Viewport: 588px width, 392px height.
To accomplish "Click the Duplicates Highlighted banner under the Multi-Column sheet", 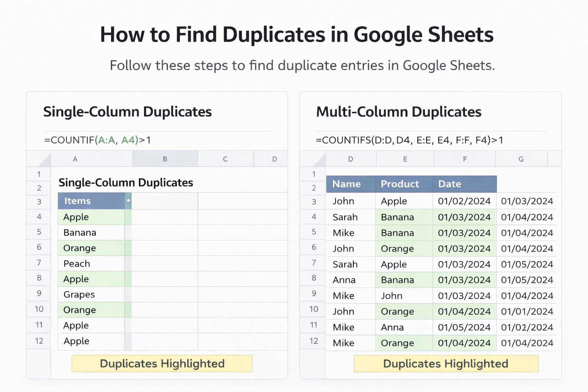I will [x=446, y=363].
